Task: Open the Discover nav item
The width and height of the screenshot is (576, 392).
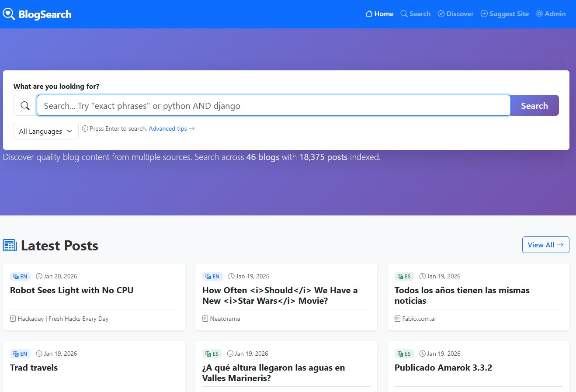Action: coord(455,14)
